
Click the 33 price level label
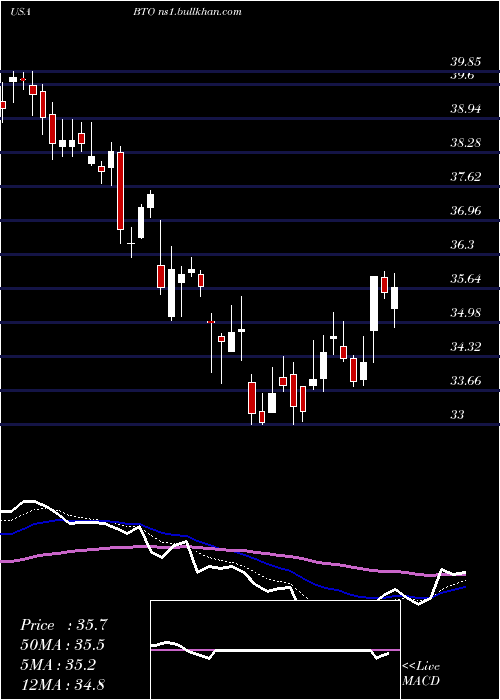click(x=457, y=415)
